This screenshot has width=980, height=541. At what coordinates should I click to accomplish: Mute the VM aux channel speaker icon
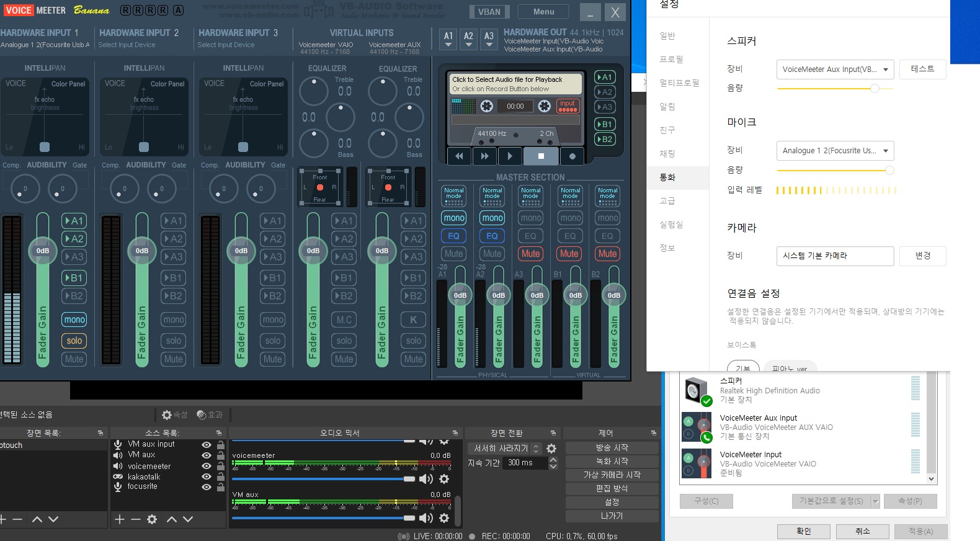click(x=426, y=518)
